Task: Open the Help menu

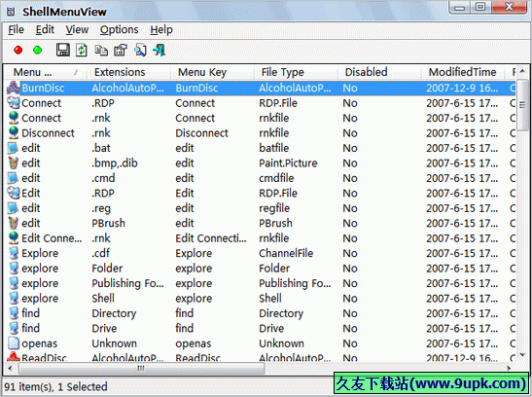Action: pos(161,30)
